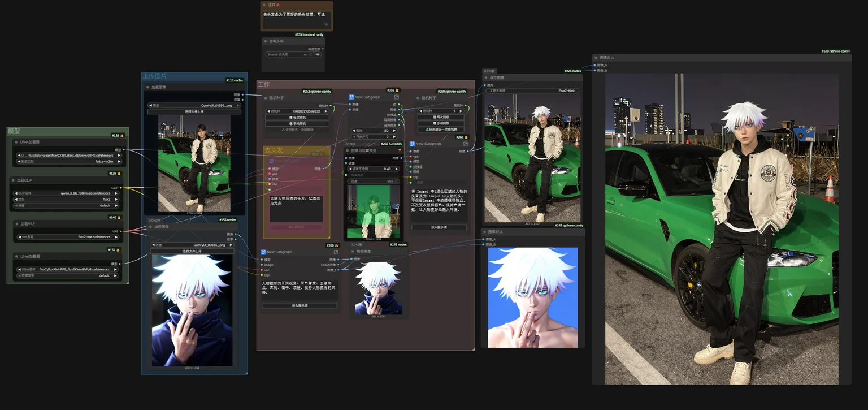Click 使用最近一次随机种 in the #269 seed node

441,129
